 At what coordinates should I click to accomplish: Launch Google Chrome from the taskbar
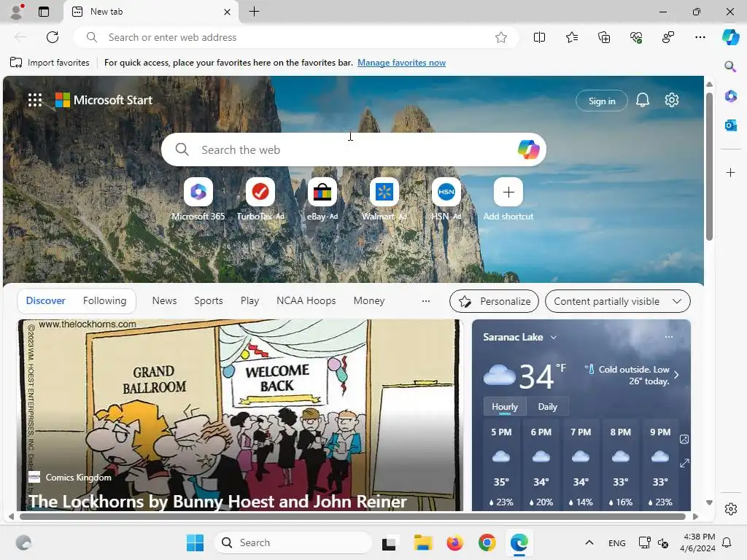click(487, 542)
